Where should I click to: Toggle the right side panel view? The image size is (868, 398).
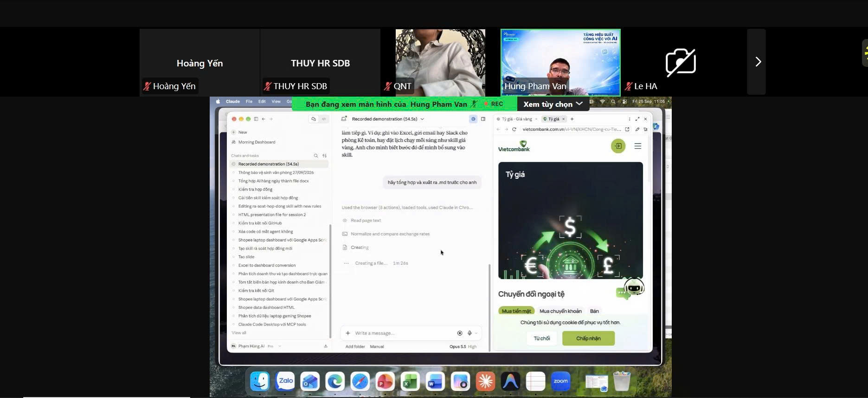[483, 119]
